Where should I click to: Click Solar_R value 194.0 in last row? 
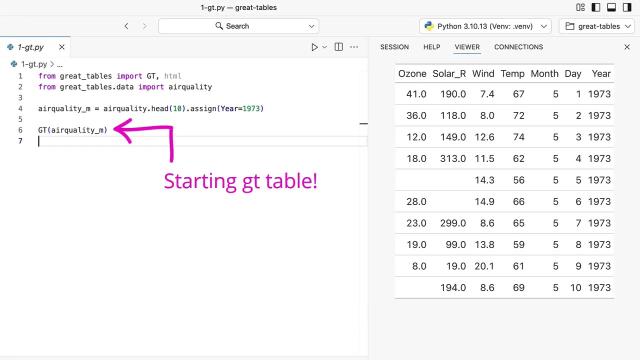pyautogui.click(x=453, y=288)
